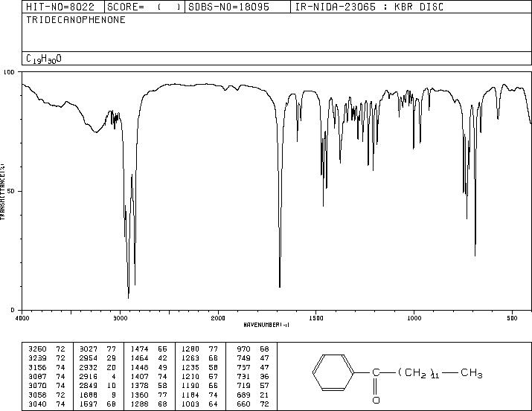Viewport: 532px width, 411px height.
Task: Click the IR-NIDA-23065 : KBR DISC label
Action: coord(369,7)
